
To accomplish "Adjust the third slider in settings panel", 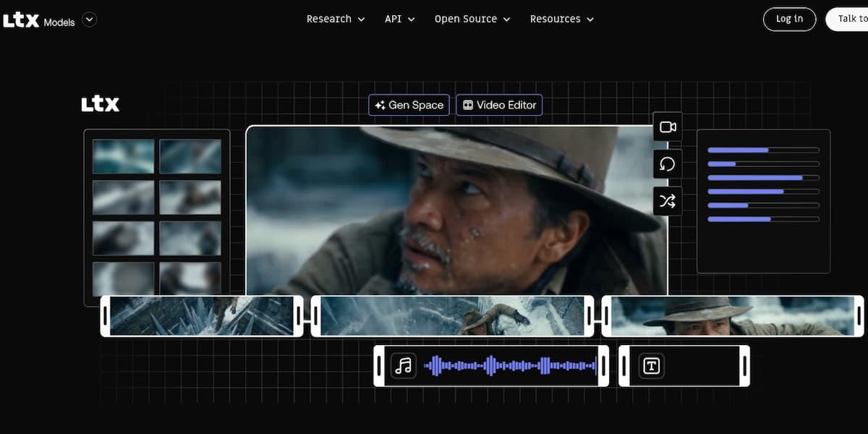I will pos(763,177).
